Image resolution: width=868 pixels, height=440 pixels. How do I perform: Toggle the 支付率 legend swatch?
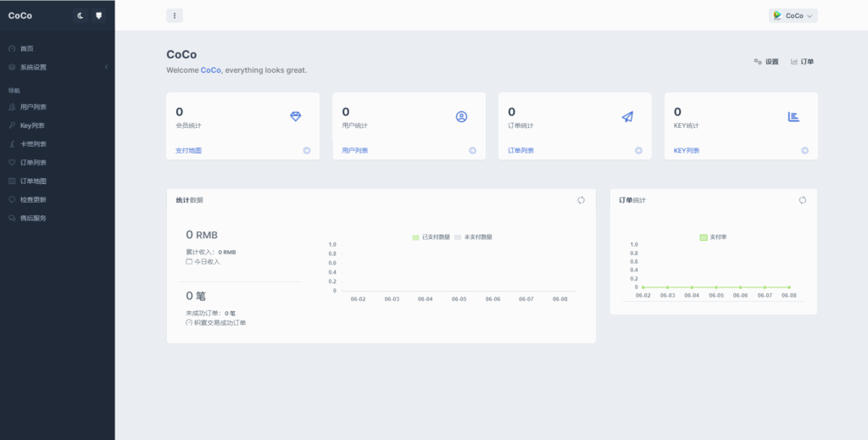coord(704,237)
